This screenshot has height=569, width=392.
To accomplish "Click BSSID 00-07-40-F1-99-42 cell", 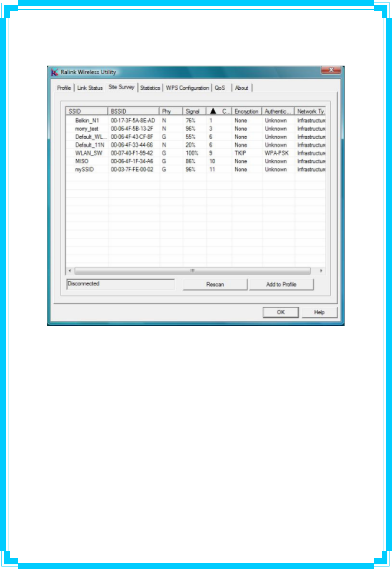I will pyautogui.click(x=132, y=153).
